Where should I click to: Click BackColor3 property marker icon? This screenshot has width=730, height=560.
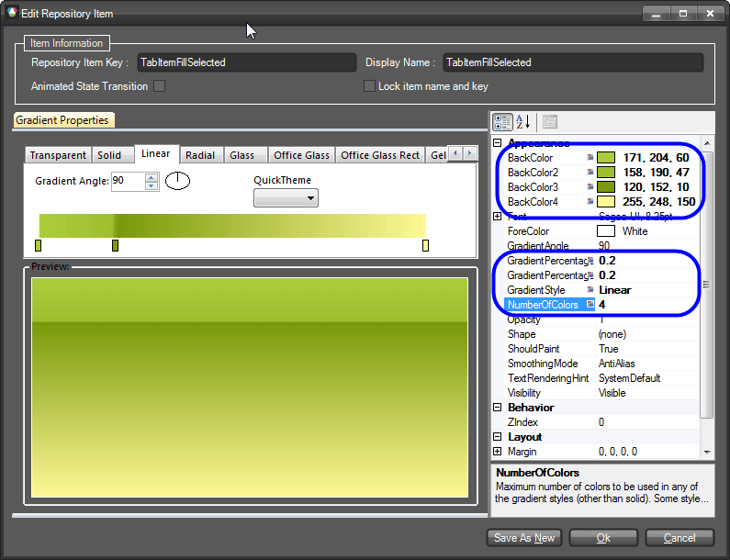pyautogui.click(x=590, y=187)
